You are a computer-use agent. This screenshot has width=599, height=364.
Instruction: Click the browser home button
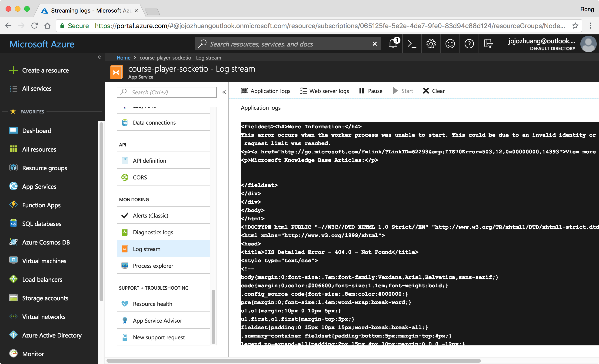coord(47,26)
